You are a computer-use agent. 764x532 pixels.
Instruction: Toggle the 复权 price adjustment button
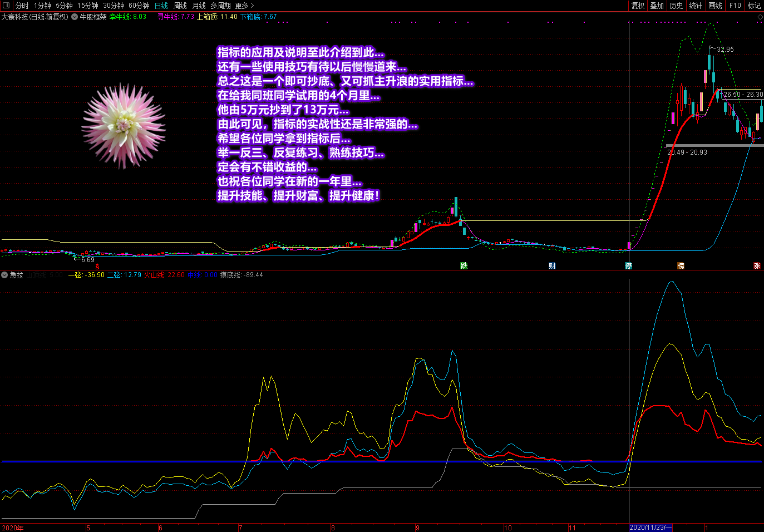pos(638,6)
